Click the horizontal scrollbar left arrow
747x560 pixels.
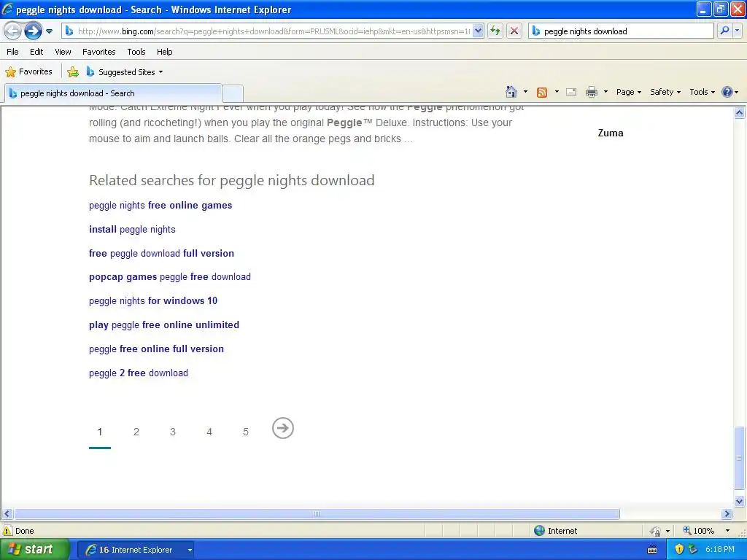coord(7,514)
